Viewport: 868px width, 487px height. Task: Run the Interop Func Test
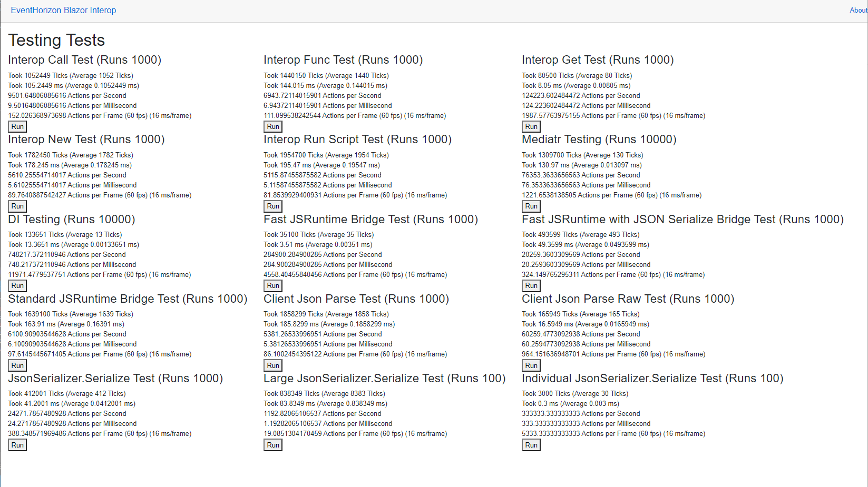tap(273, 126)
